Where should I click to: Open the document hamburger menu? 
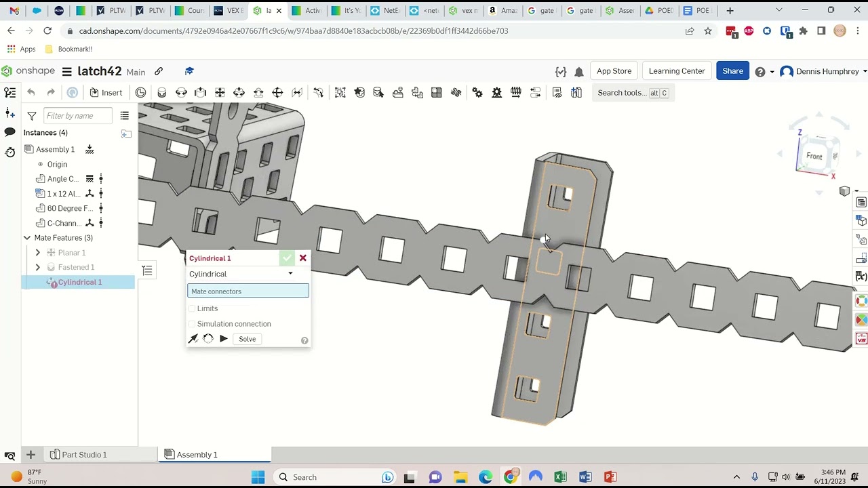coord(66,71)
